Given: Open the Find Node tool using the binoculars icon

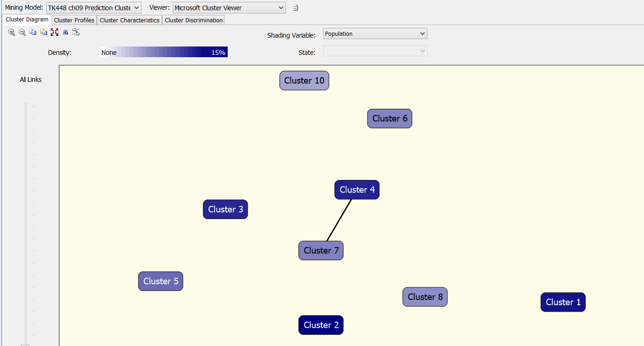Looking at the screenshot, I should click(65, 32).
